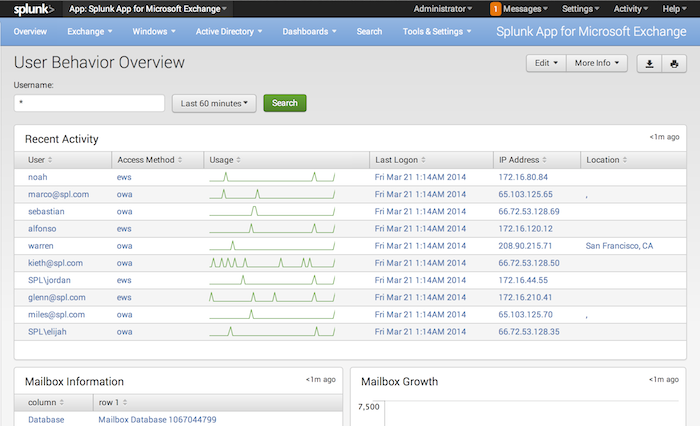Viewport: 700px width, 426px height.
Task: Click Last Logon time for kieth@spl.com
Action: (x=420, y=263)
